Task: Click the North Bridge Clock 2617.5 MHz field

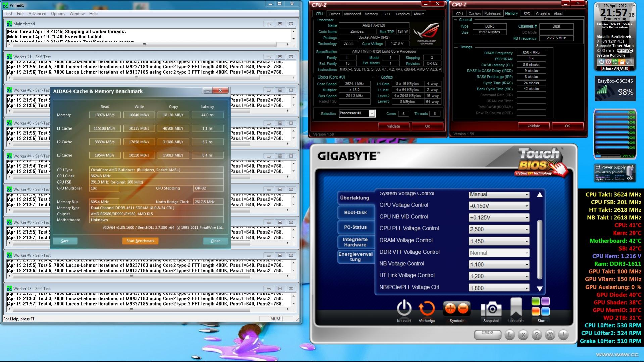Action: [208, 202]
